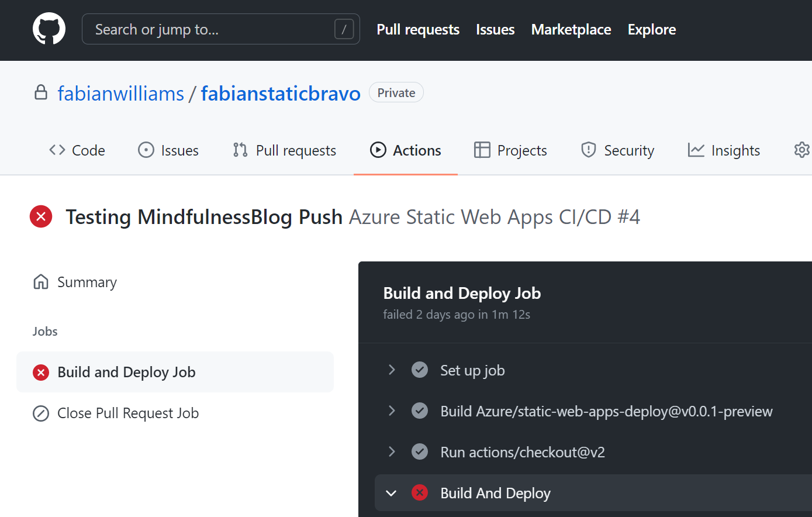Click skipped icon beside Close Pull Request Job
Screen dimensions: 812x517
[x=41, y=413]
